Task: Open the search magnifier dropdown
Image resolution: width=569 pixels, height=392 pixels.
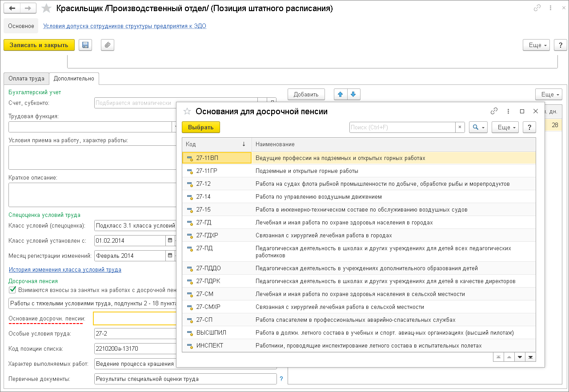Action: (478, 127)
